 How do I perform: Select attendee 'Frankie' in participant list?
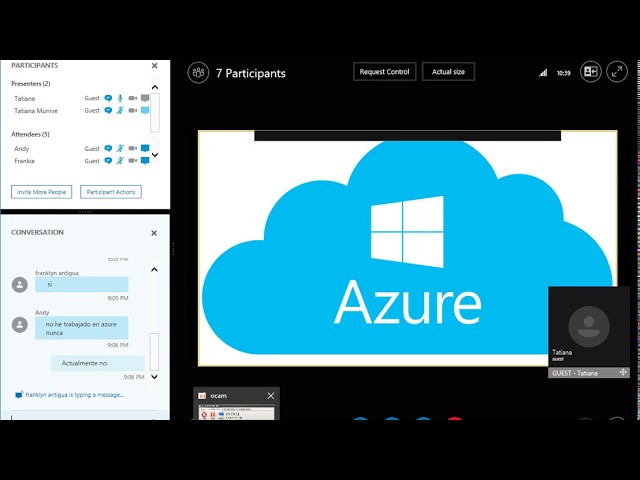pyautogui.click(x=24, y=161)
